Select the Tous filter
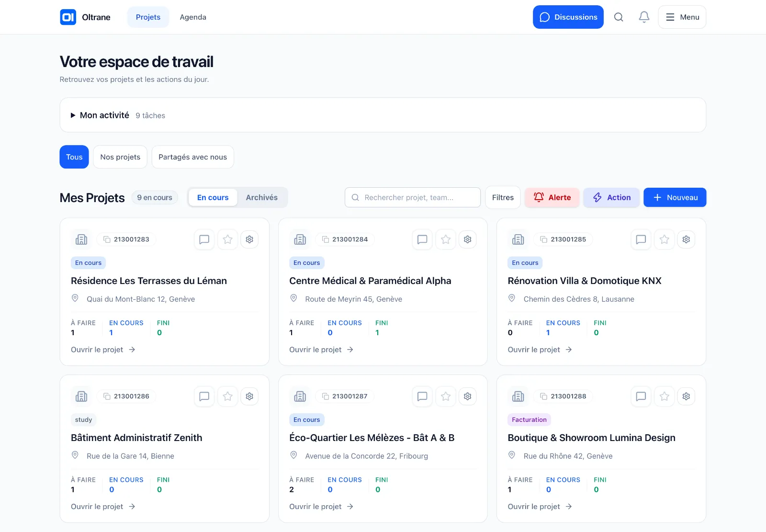766x532 pixels. coord(74,157)
